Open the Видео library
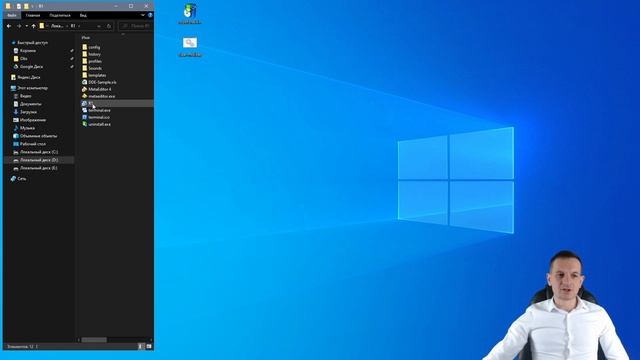The width and height of the screenshot is (640, 360). click(x=25, y=96)
